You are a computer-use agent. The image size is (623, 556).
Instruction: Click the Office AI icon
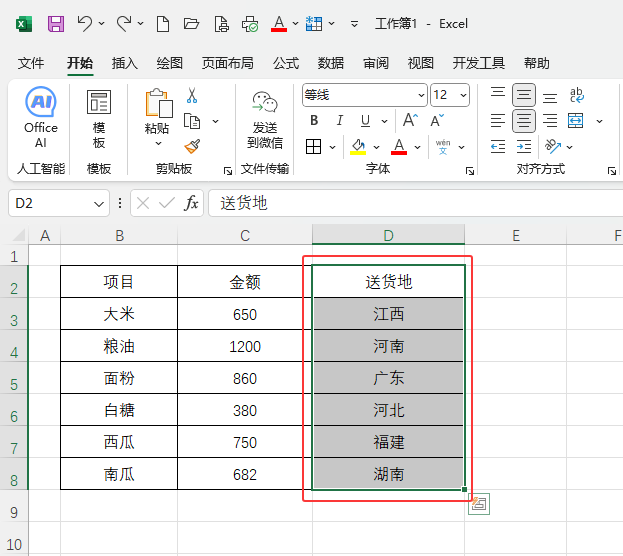pos(41,102)
